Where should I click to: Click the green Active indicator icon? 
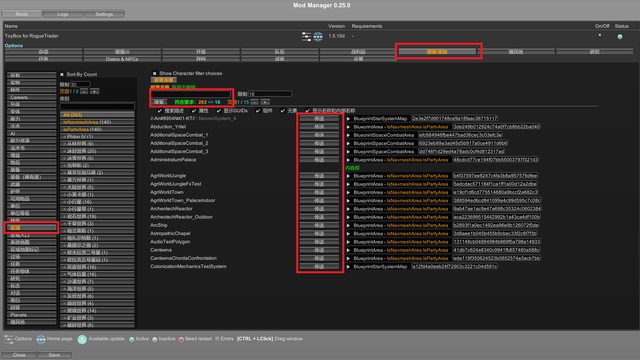point(132,339)
